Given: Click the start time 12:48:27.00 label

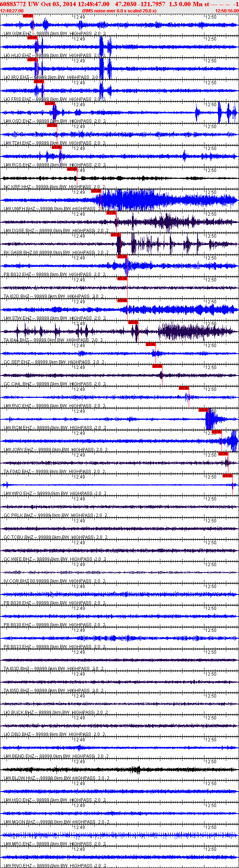Looking at the screenshot, I should [12, 11].
